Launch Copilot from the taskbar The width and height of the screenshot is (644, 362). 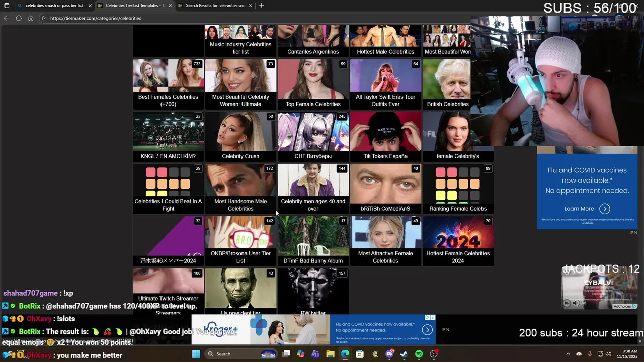(301, 354)
